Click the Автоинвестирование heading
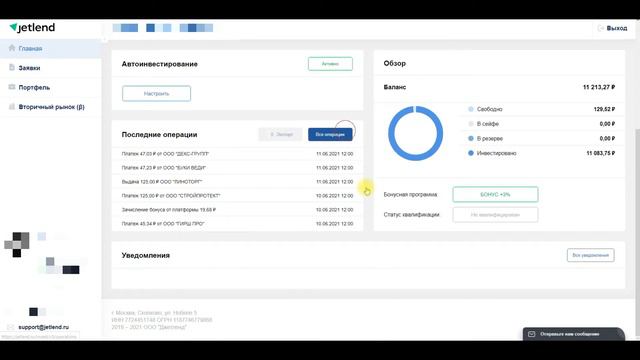640x360 pixels. pos(160,64)
